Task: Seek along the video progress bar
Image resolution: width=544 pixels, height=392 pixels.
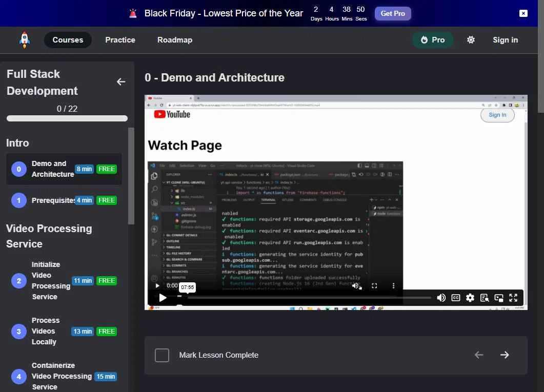Action: click(x=309, y=298)
